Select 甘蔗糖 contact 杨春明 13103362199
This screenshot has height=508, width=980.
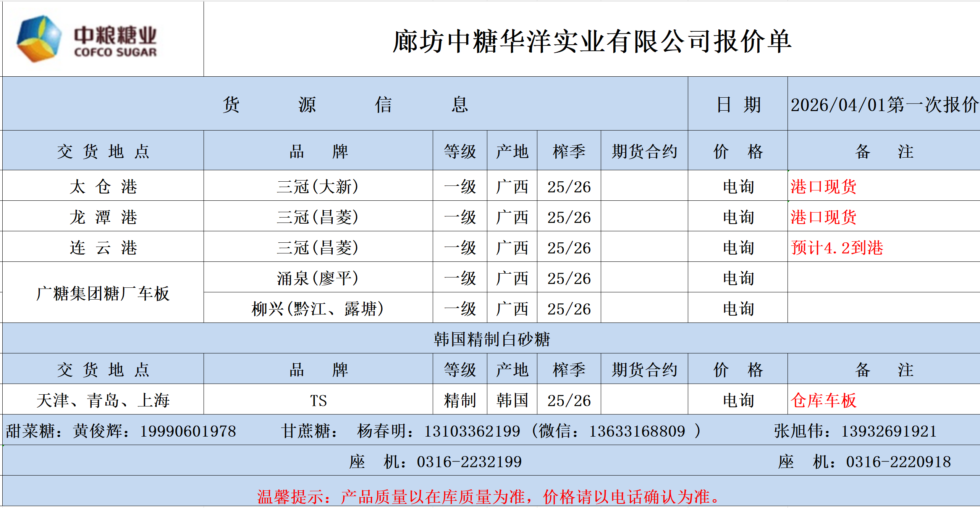point(401,431)
